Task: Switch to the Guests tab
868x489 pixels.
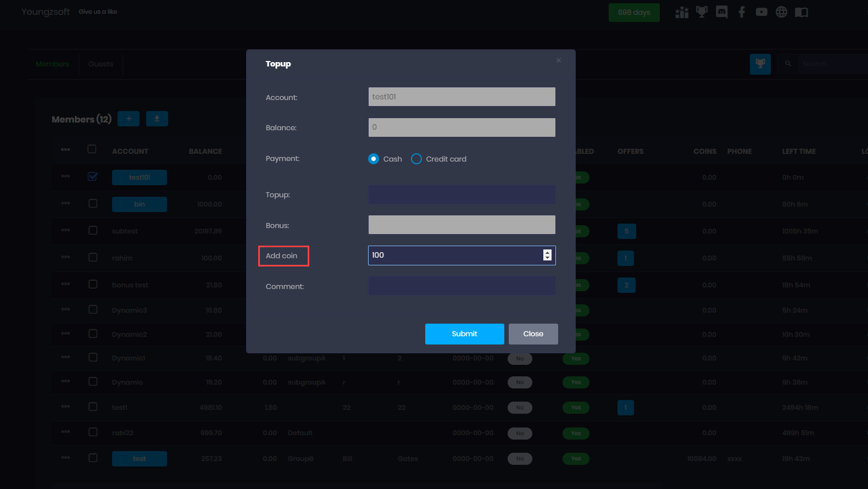Action: click(x=101, y=64)
